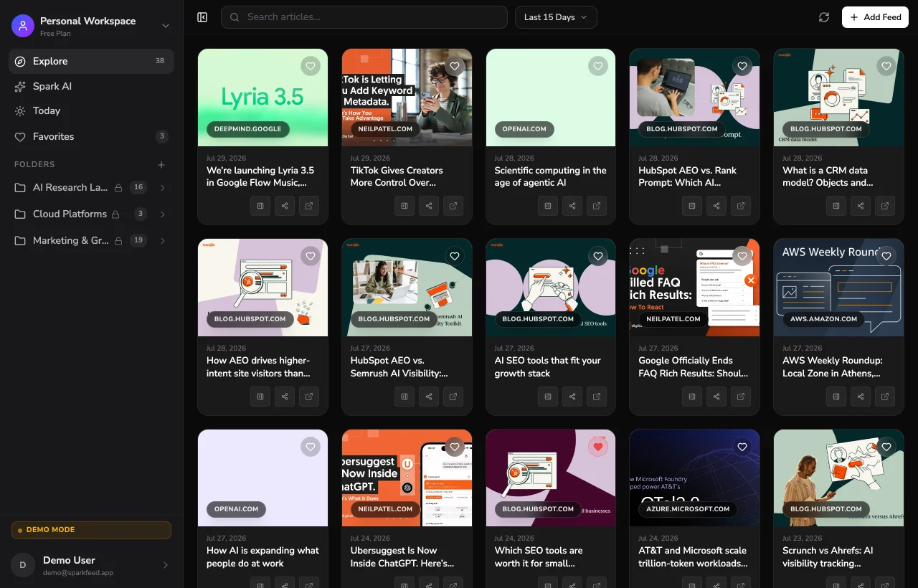Screen dimensions: 918x588
Task: Open article How AI is expanding work
Action: pyautogui.click(x=262, y=556)
